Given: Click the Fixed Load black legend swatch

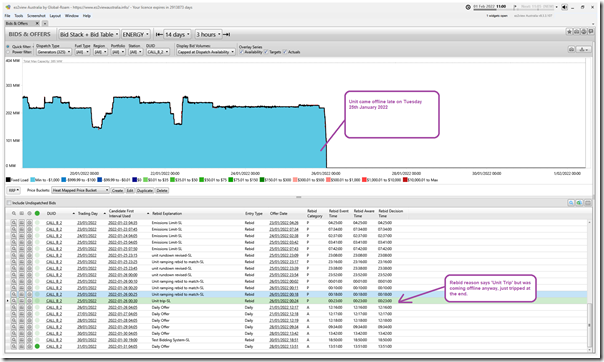Looking at the screenshot, I should (x=8, y=180).
